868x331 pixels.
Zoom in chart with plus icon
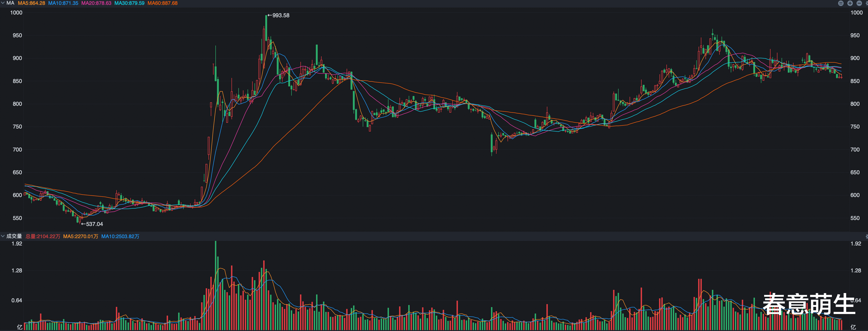pos(850,3)
